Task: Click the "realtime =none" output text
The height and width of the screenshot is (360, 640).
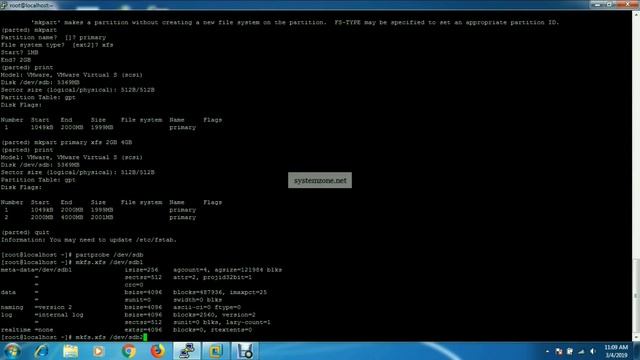Action: pos(27,329)
